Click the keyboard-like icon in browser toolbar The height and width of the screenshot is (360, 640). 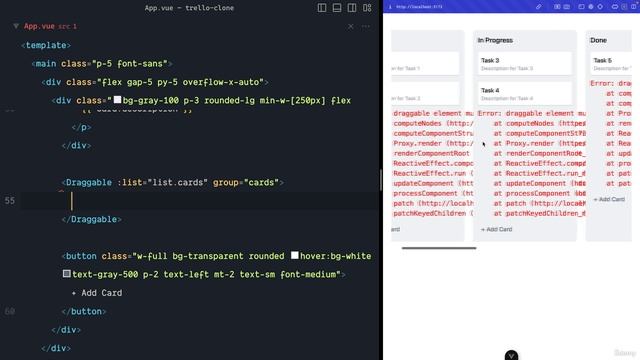click(x=567, y=7)
